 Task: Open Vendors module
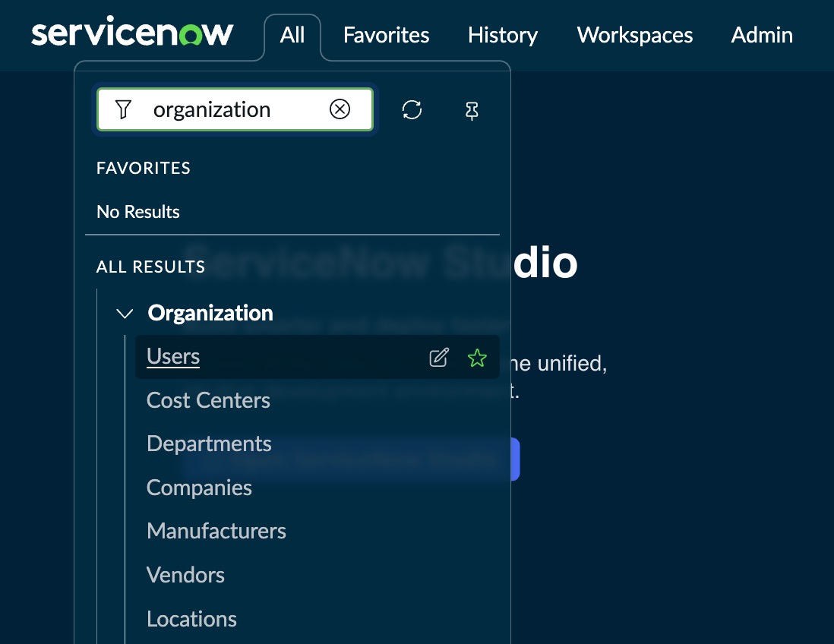185,575
